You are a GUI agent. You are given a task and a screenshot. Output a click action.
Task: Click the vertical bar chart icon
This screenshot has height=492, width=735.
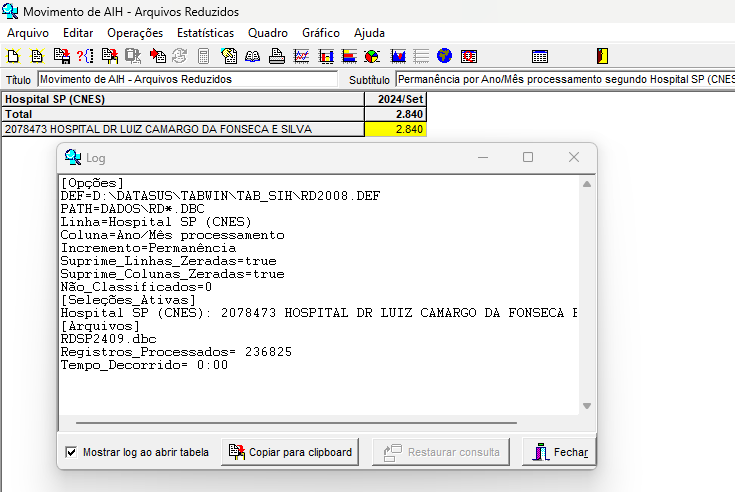(x=326, y=56)
